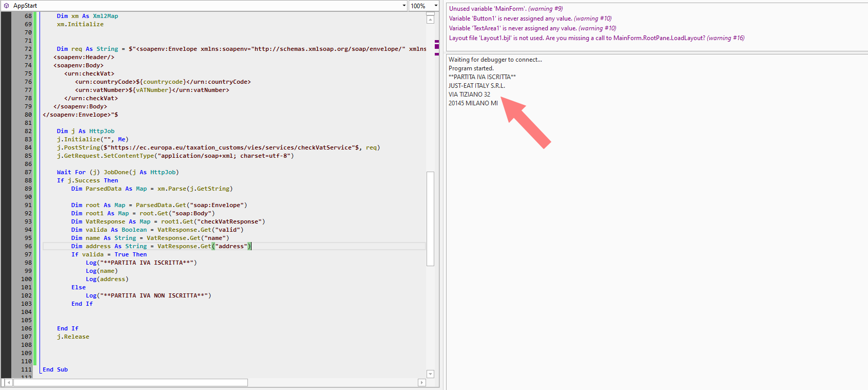
Task: Click the "VIA TIZIANO 32" log line
Action: [x=469, y=95]
